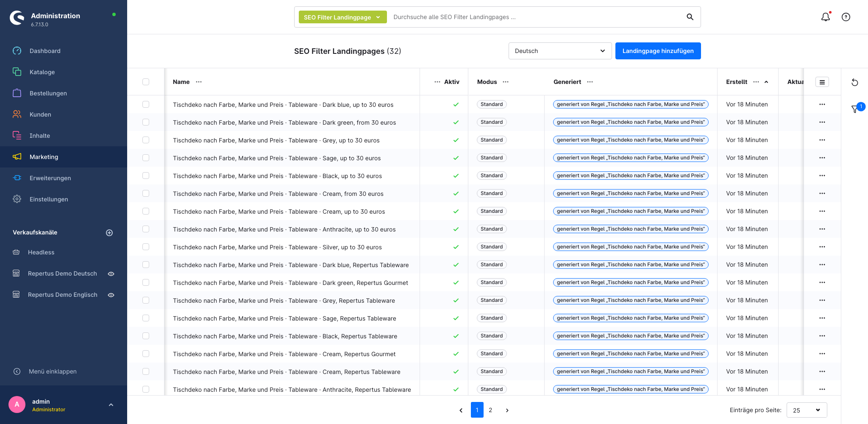Select checkbox for Dark green, from 30 euros

click(146, 122)
